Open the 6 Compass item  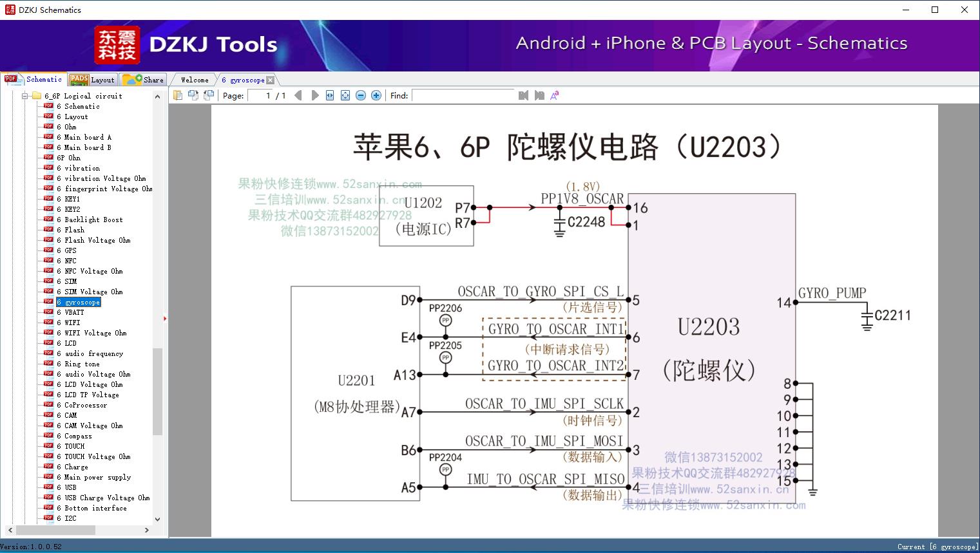74,436
